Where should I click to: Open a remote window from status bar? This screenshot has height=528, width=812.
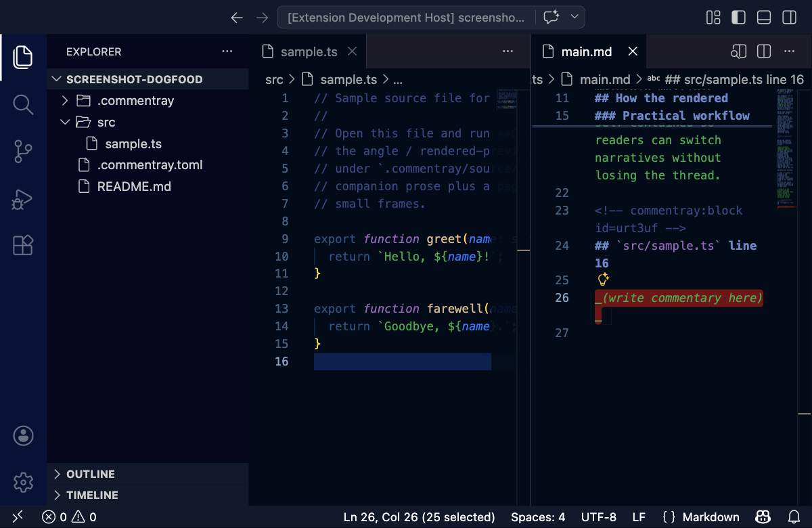18,516
